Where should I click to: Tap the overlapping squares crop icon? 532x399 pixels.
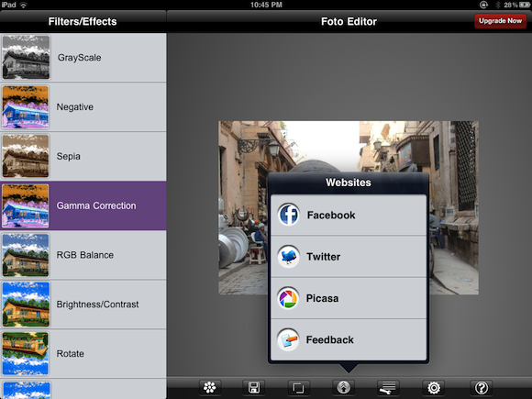299,387
